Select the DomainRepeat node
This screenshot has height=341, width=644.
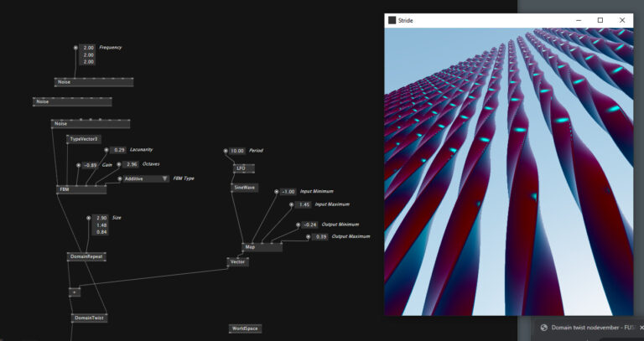click(x=86, y=257)
